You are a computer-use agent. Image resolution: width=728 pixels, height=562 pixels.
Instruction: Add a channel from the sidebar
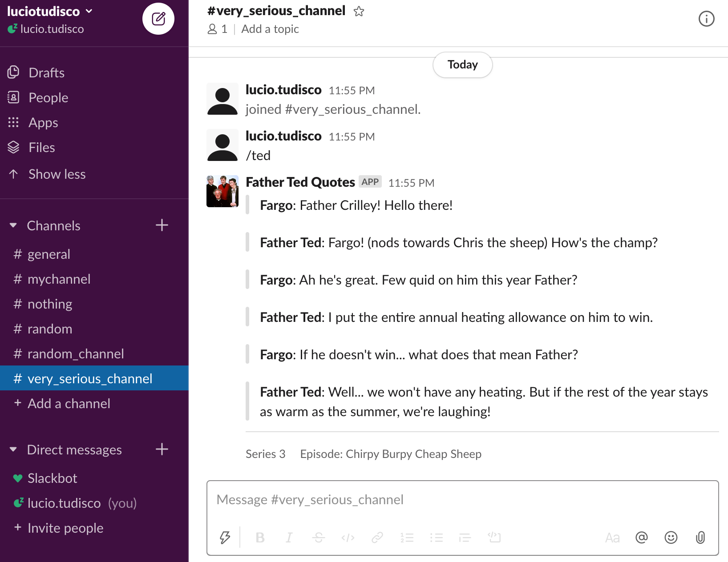click(69, 403)
